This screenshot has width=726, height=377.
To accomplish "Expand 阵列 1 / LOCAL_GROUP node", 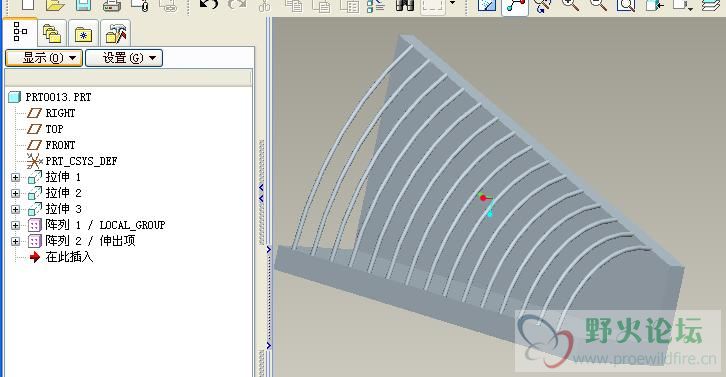I will coord(15,226).
